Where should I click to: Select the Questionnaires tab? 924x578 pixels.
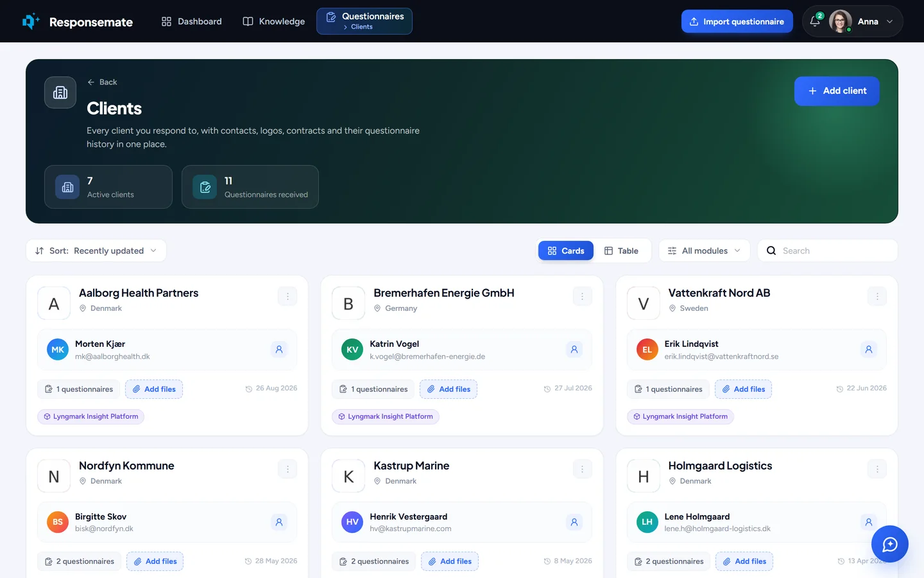click(x=364, y=21)
